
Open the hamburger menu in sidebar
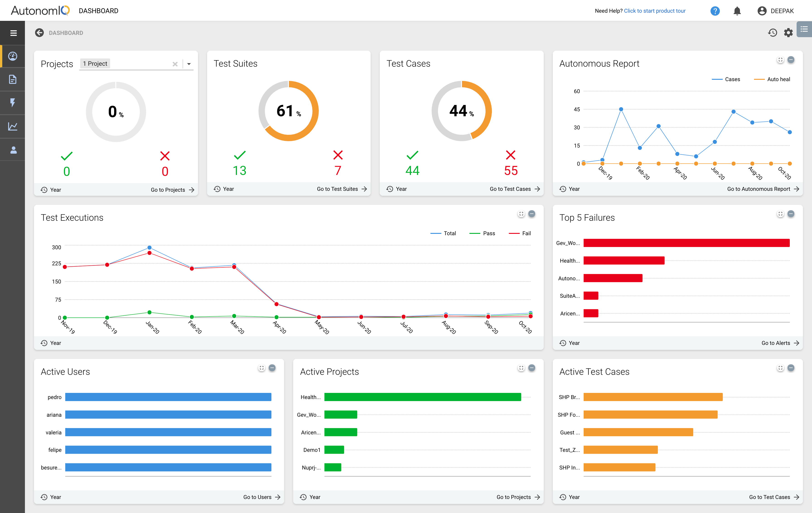pyautogui.click(x=14, y=33)
